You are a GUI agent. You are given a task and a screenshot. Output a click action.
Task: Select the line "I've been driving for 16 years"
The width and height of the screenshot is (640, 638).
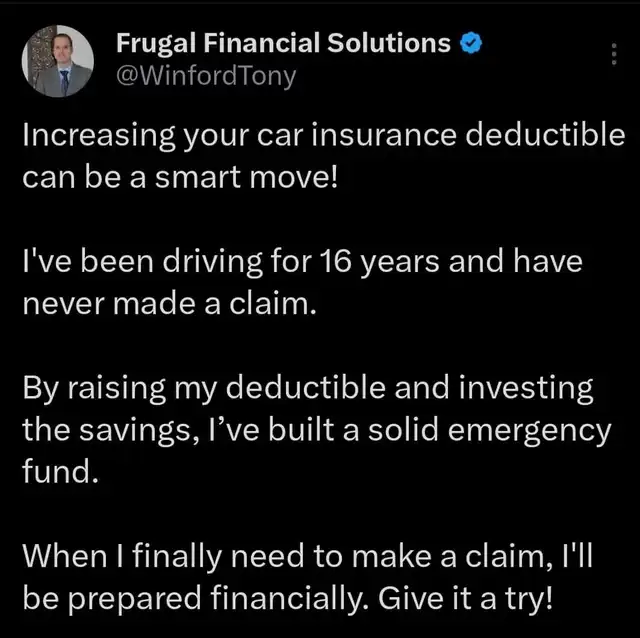click(x=302, y=264)
